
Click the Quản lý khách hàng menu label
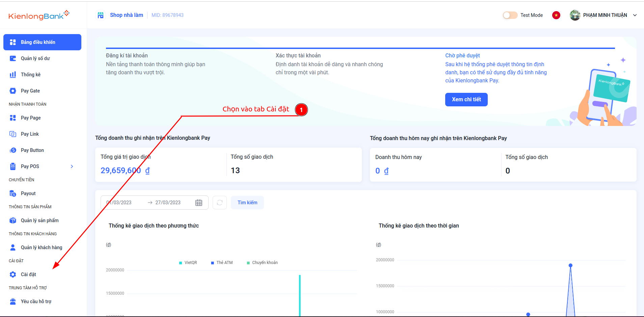pos(42,247)
